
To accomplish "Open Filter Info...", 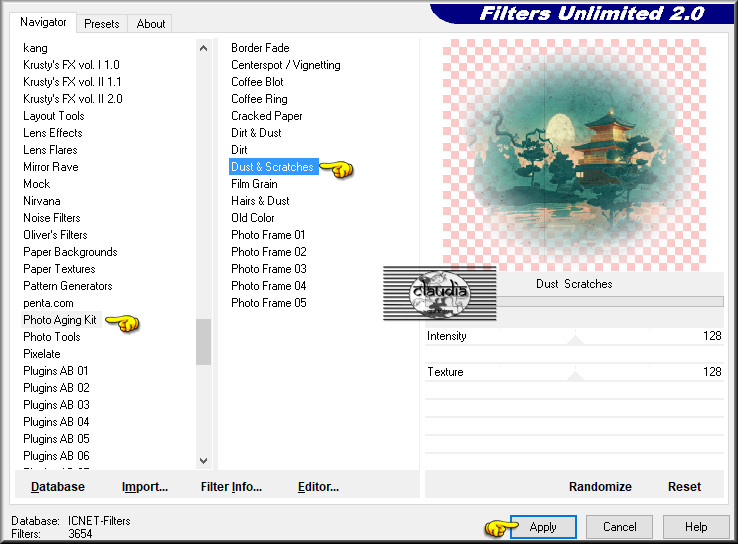I will (x=231, y=487).
